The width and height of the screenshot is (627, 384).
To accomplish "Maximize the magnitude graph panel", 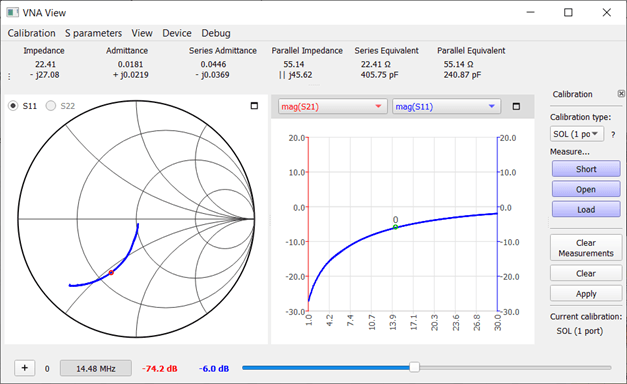I will (516, 106).
